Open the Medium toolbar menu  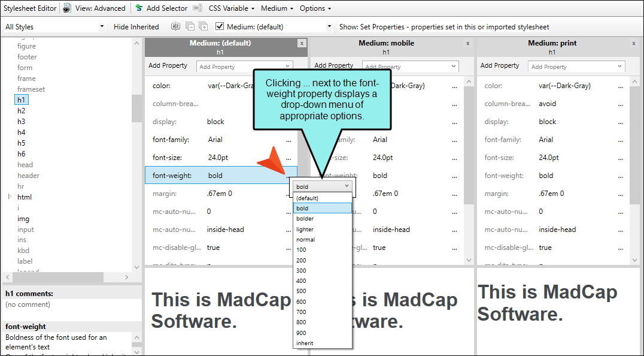tap(277, 8)
